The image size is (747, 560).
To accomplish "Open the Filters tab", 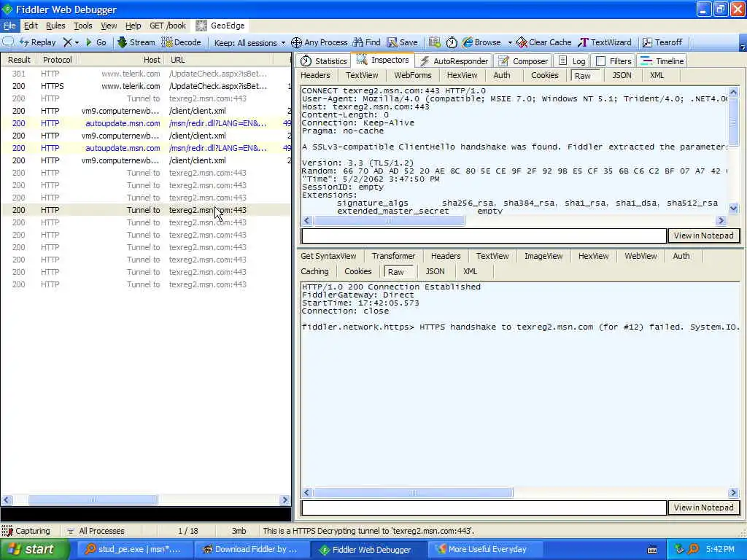I will (x=614, y=61).
